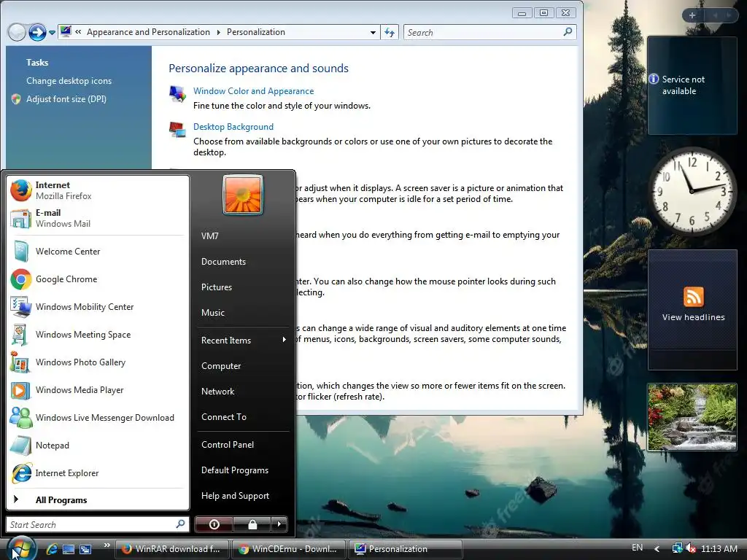This screenshot has width=747, height=560.
Task: Open Window Color and Appearance link
Action: (253, 91)
